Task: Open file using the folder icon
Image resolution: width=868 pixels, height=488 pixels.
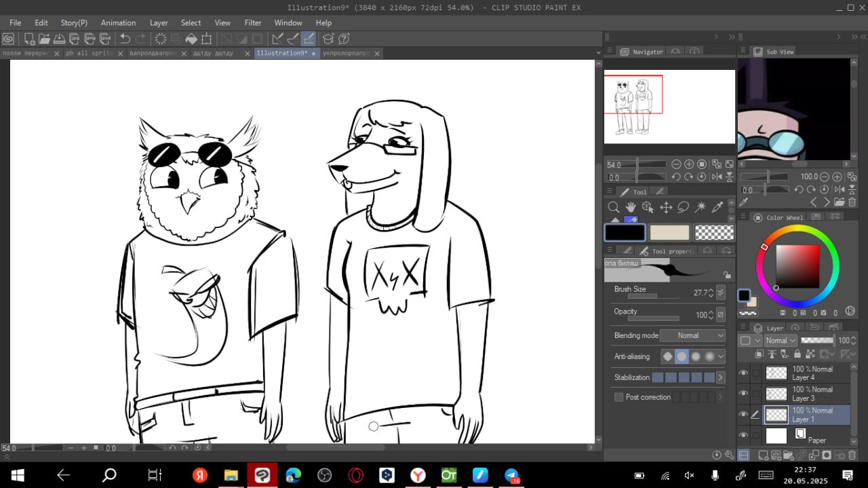Action: pos(44,39)
